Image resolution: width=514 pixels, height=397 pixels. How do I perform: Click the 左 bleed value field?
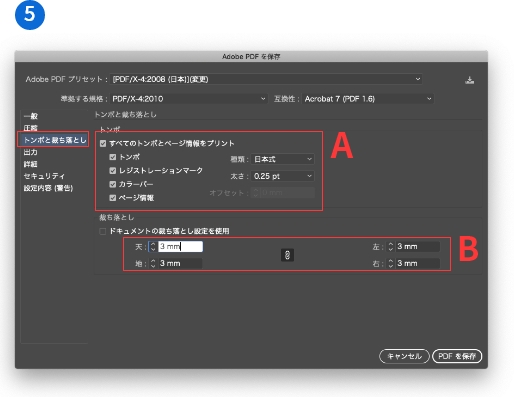(418, 247)
